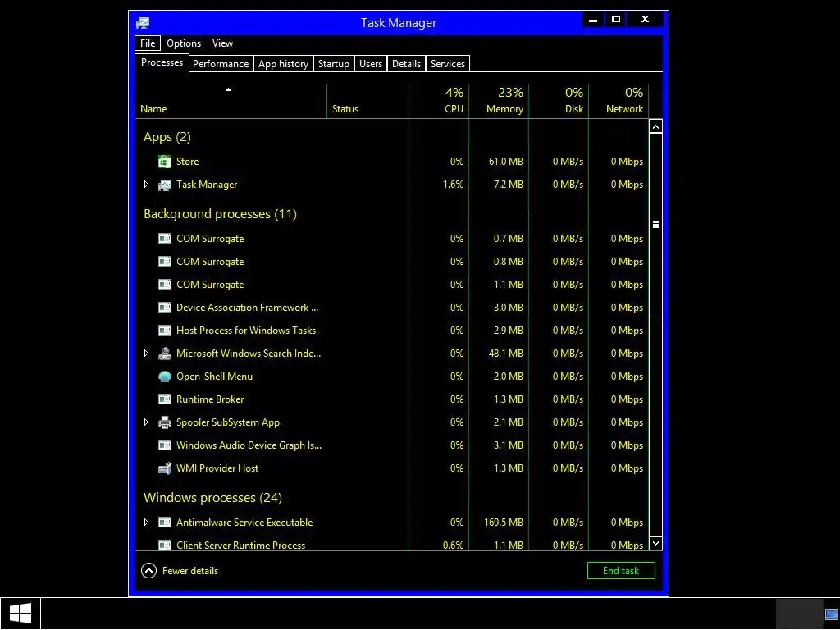Click the 0.6% CPU value
This screenshot has width=840, height=630.
pyautogui.click(x=453, y=546)
